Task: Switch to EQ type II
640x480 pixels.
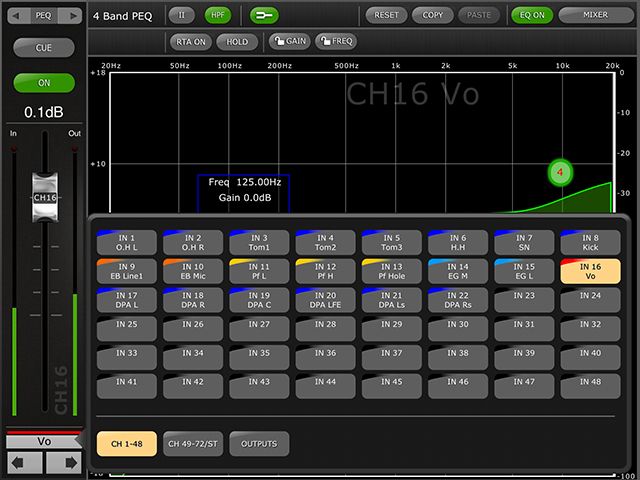Action: pyautogui.click(x=181, y=15)
